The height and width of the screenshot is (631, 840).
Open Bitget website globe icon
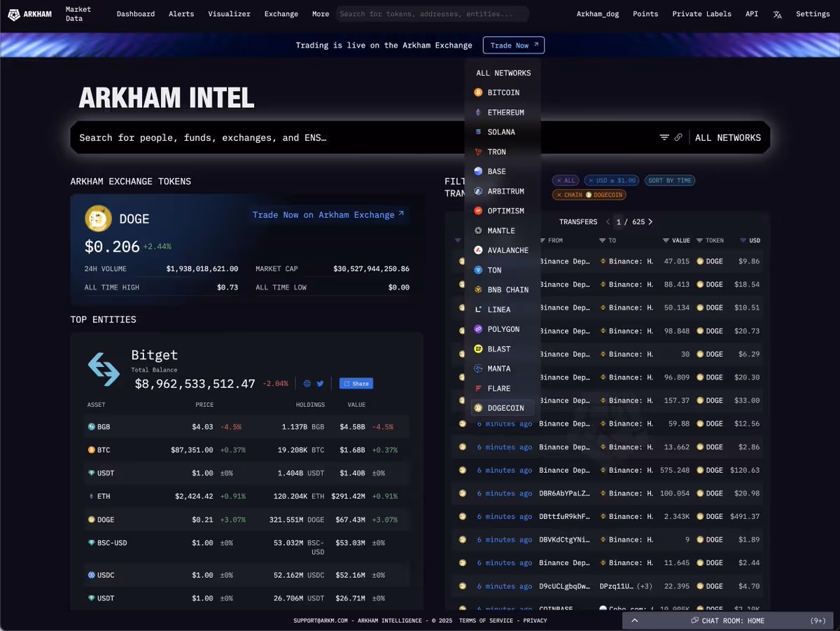307,384
